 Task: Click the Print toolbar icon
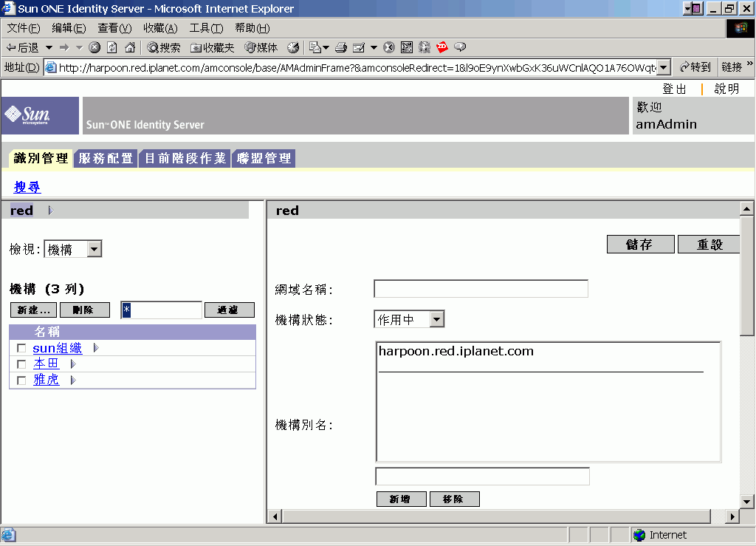point(341,47)
